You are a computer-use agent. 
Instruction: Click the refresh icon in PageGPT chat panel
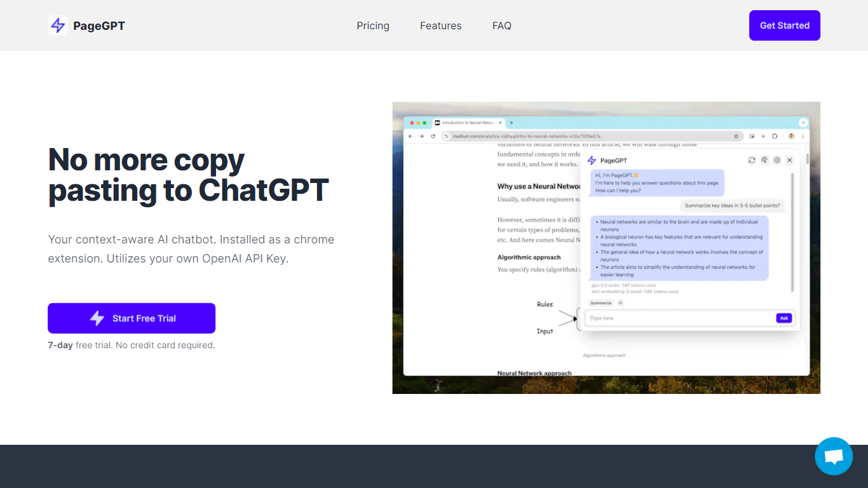point(752,160)
